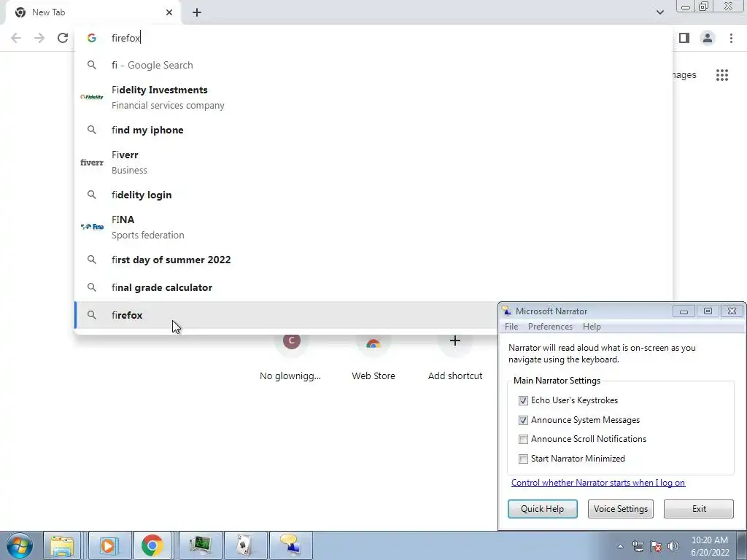Switch to Narrator taskbar icon

290,545
